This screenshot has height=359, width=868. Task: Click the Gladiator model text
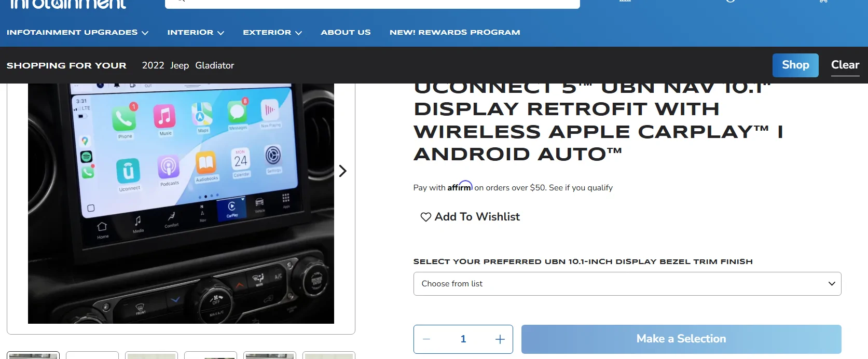[x=215, y=65]
